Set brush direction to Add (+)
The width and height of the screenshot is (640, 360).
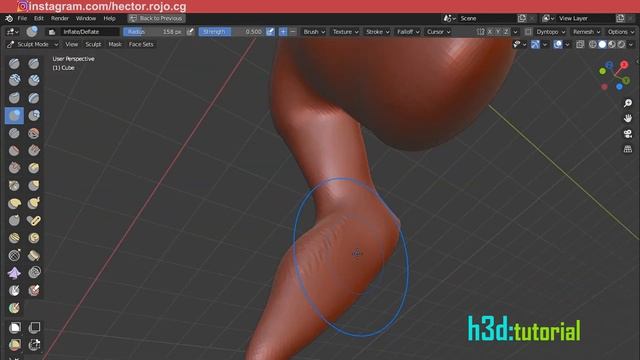click(283, 31)
